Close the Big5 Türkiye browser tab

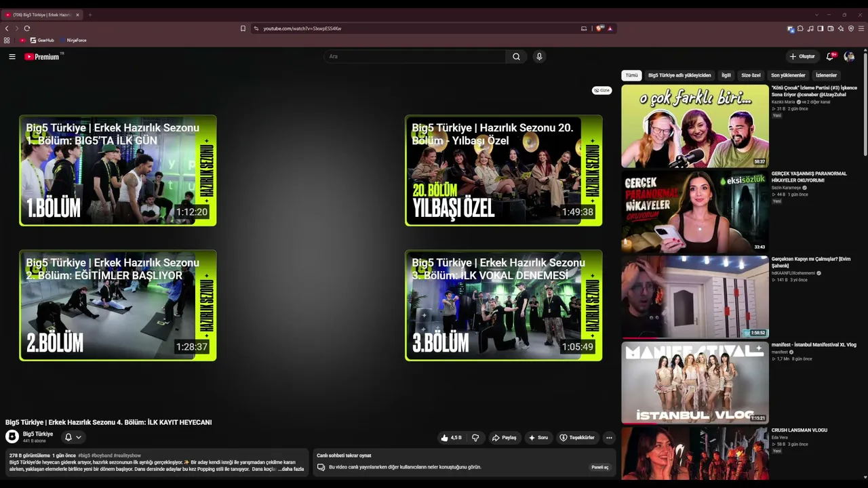pos(77,15)
